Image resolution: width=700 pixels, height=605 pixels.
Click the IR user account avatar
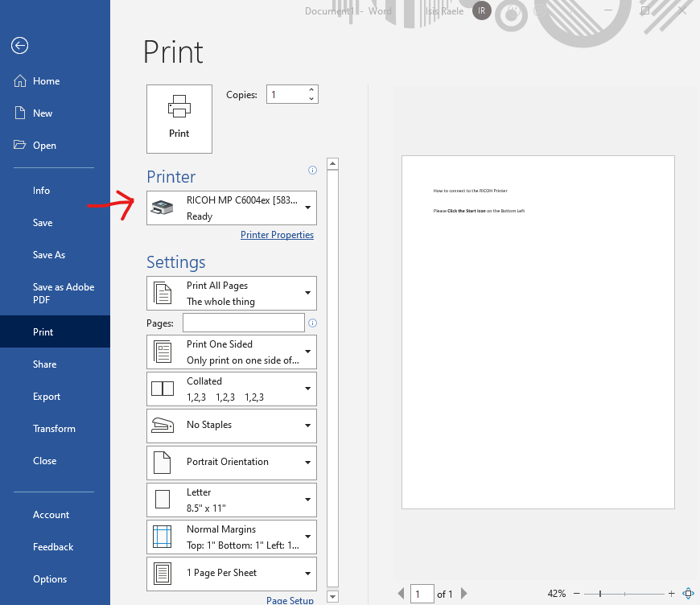pyautogui.click(x=482, y=10)
